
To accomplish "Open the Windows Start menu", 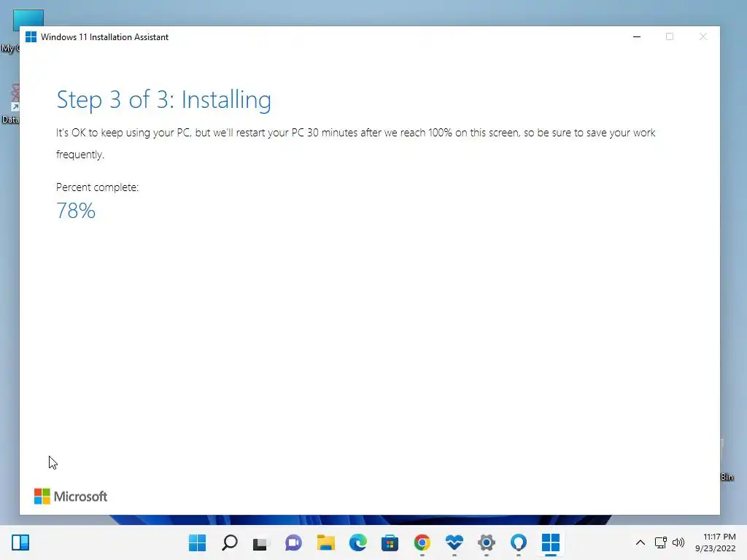I will tap(197, 542).
